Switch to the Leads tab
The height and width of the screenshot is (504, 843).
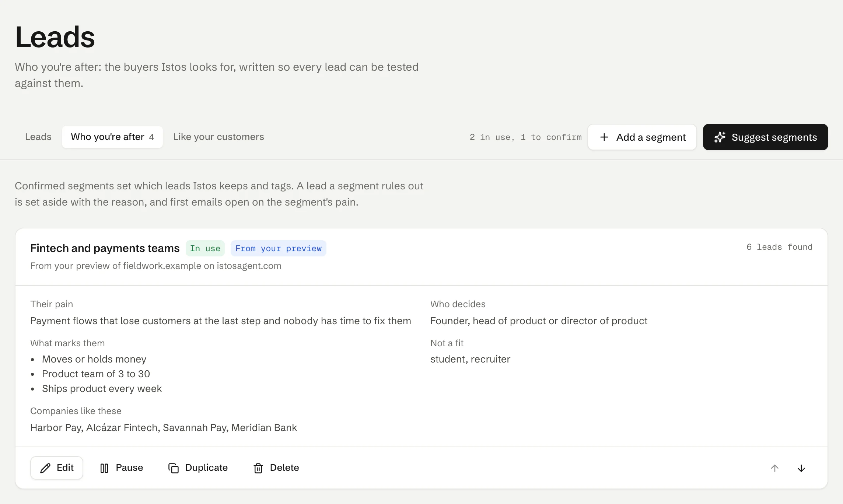(x=38, y=137)
